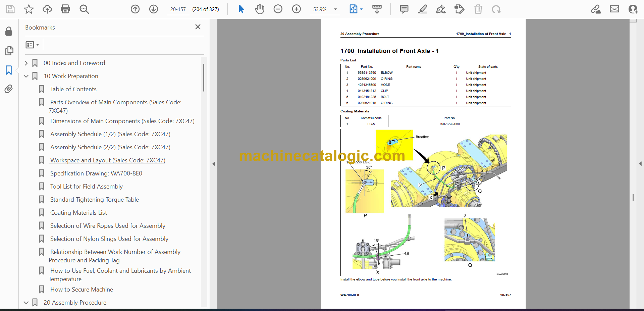
Task: Zoom in with plus button
Action: [x=297, y=9]
